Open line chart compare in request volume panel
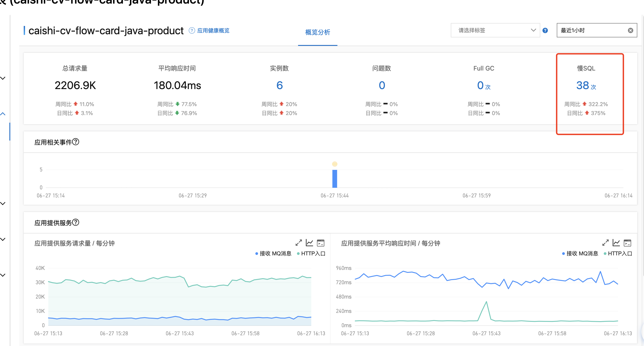This screenshot has width=644, height=346. tap(309, 243)
